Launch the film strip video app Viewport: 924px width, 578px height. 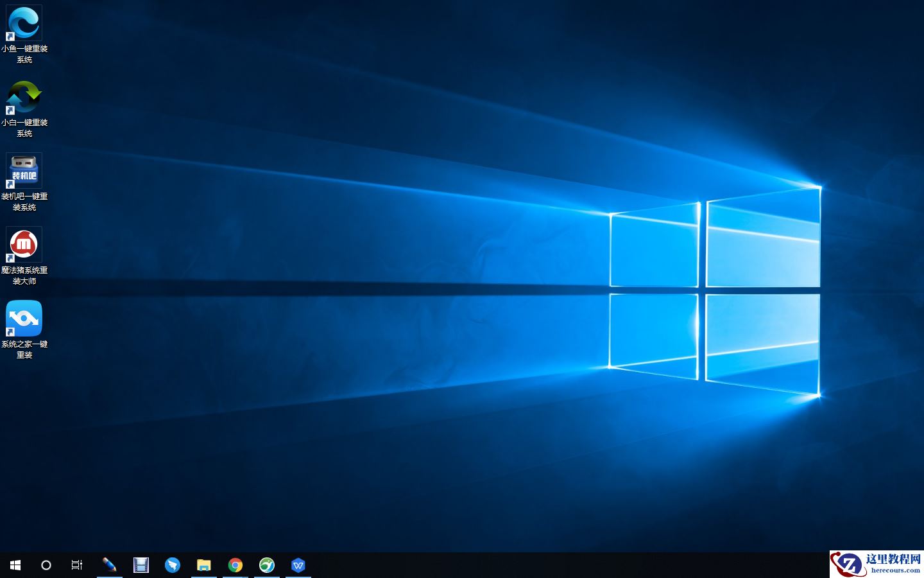(x=141, y=565)
